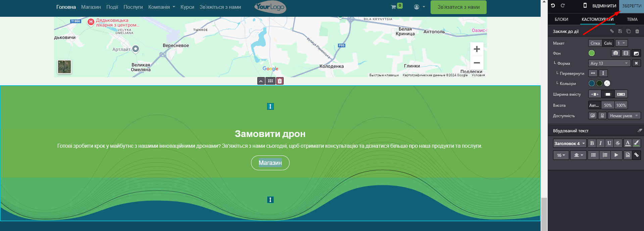Open the shopping cart icon
Screen dimensions: 644x231
click(393, 7)
